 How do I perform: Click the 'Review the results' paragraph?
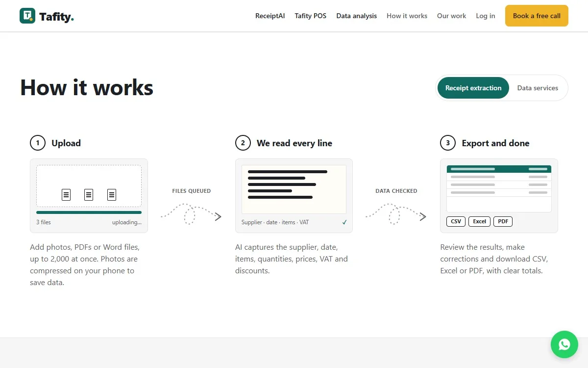point(494,259)
